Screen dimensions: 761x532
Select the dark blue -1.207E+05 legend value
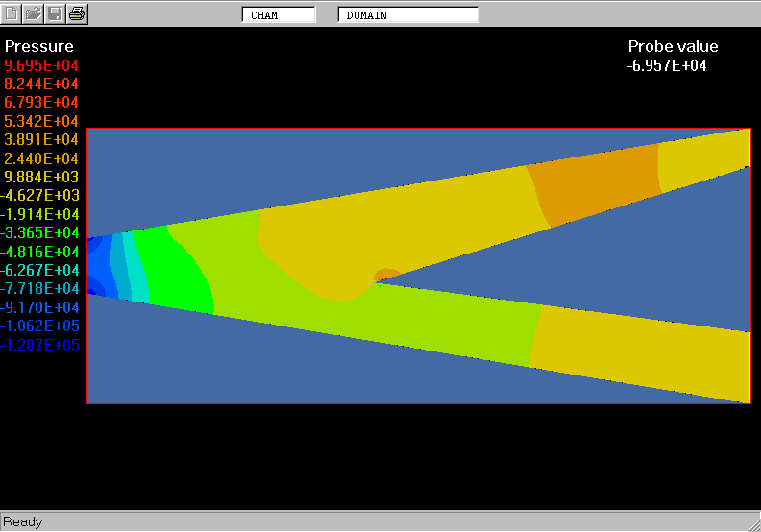pos(41,345)
